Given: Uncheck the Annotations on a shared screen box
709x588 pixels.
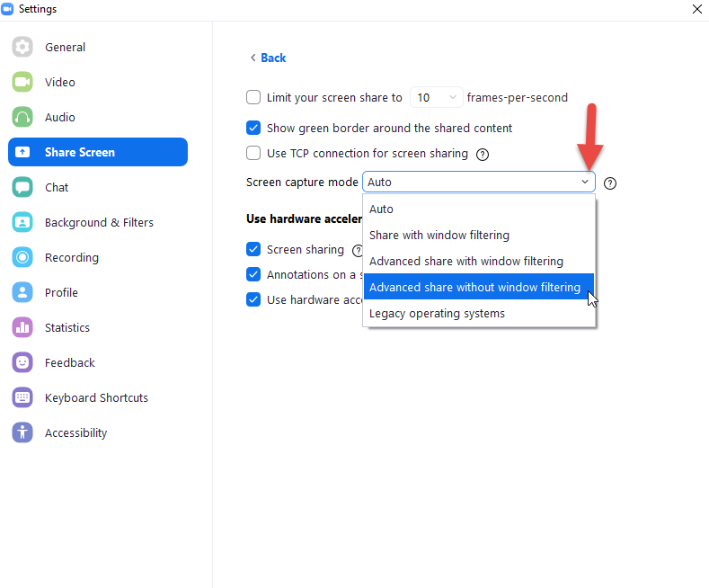Looking at the screenshot, I should click(253, 274).
